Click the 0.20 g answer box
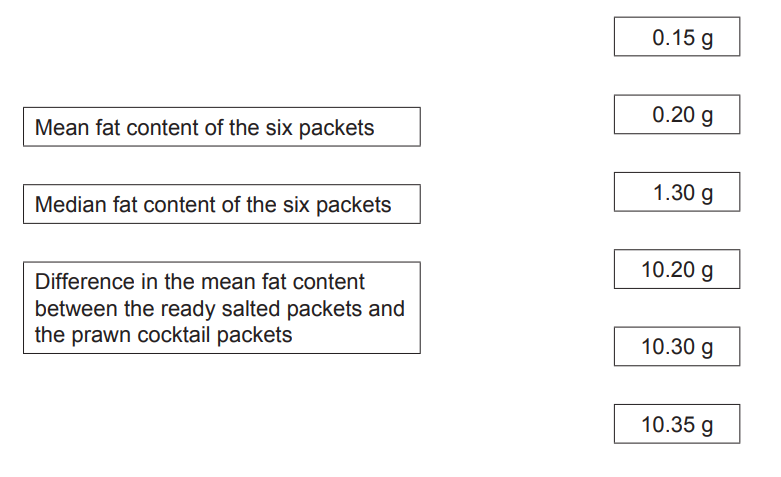The height and width of the screenshot is (477, 781). (677, 115)
